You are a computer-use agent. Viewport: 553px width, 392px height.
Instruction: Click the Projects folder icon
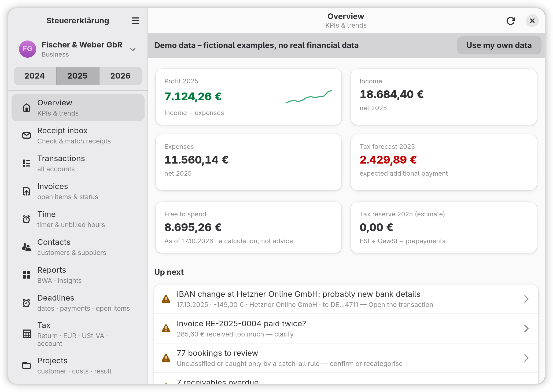point(27,365)
